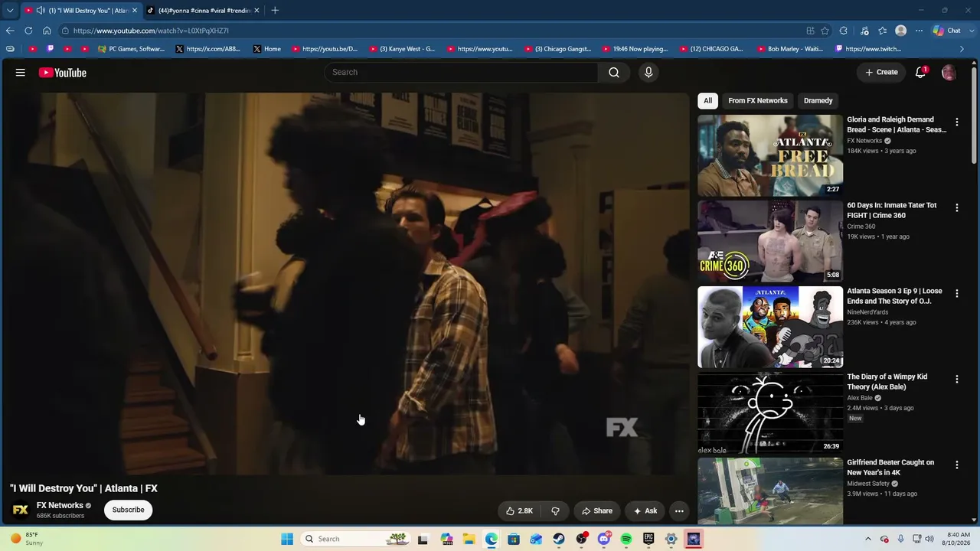The width and height of the screenshot is (980, 551).
Task: Open the weather widget showing 85°F Sunny
Action: point(27,539)
